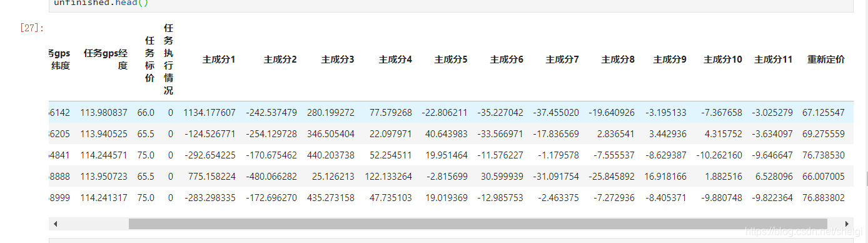Select cell value 114.244571
868x243 pixels.
pyautogui.click(x=104, y=155)
